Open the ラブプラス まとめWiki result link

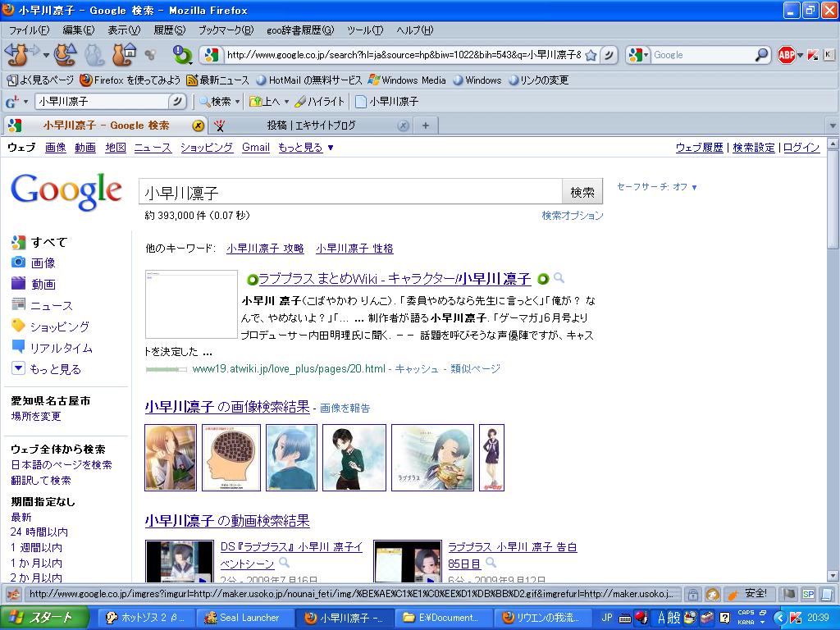coord(395,279)
